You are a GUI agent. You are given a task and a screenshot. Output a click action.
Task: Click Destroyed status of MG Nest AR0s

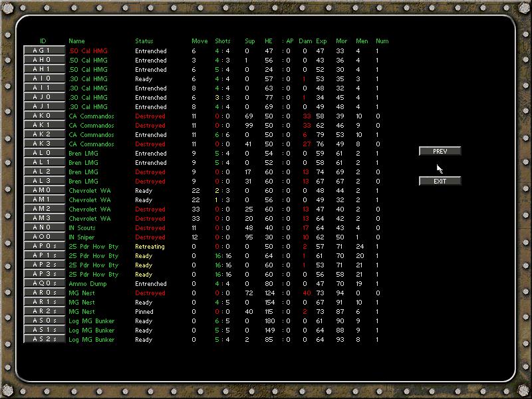150,293
